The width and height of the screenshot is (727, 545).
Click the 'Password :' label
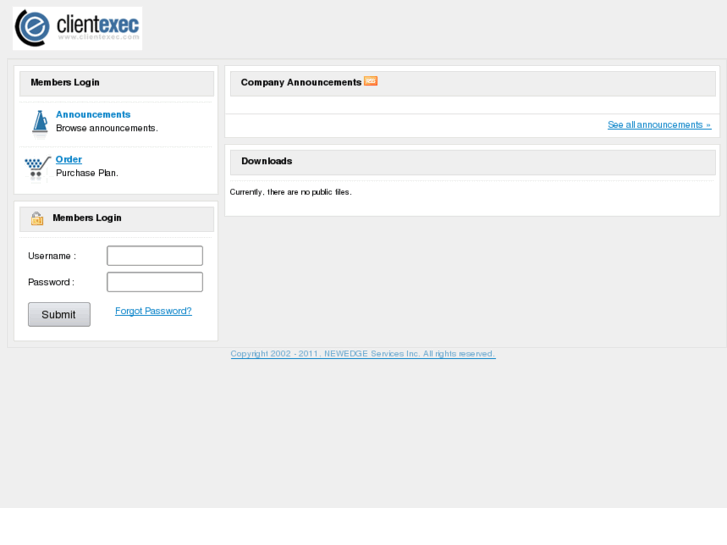(51, 282)
